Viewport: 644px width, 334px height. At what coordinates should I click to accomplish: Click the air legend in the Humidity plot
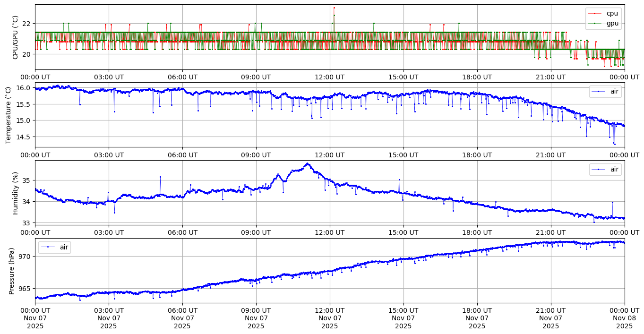coord(605,170)
